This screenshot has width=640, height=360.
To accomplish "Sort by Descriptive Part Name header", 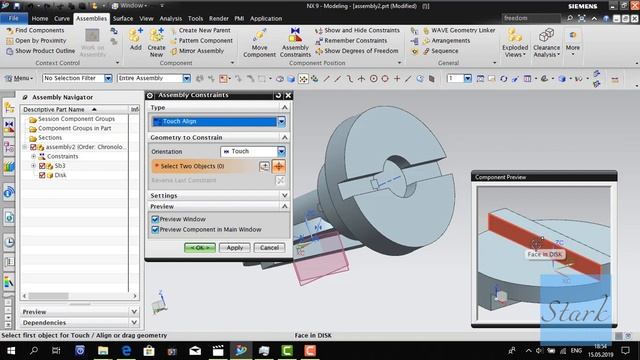I will [75, 109].
